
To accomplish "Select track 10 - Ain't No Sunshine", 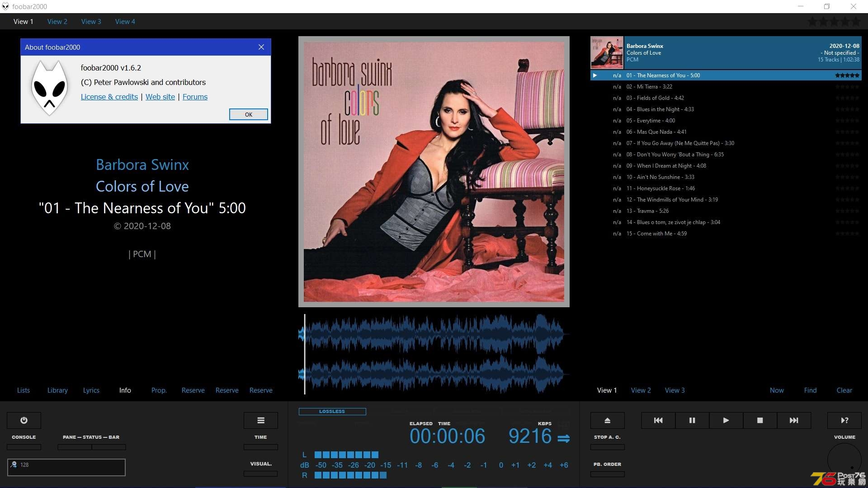I will pos(726,177).
